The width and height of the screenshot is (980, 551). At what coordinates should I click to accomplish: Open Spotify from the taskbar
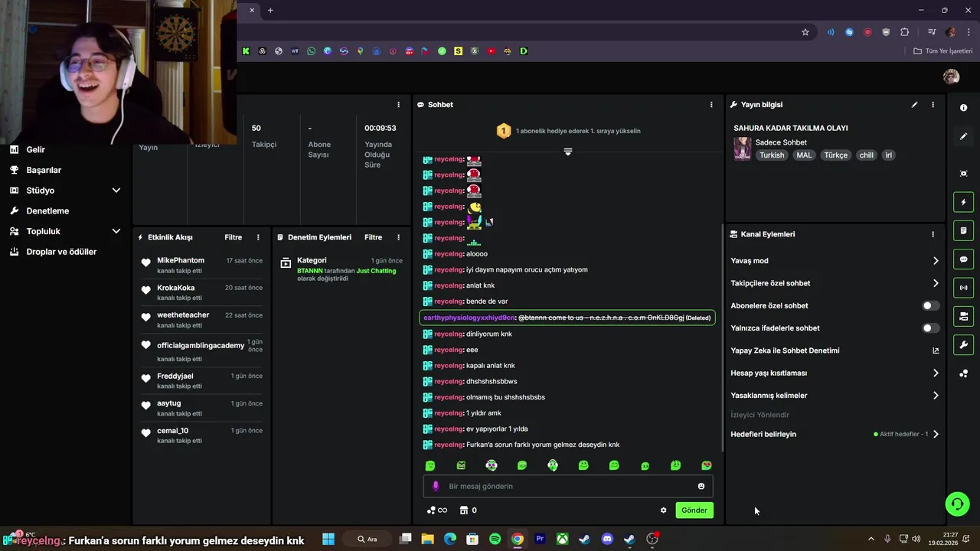point(495,539)
